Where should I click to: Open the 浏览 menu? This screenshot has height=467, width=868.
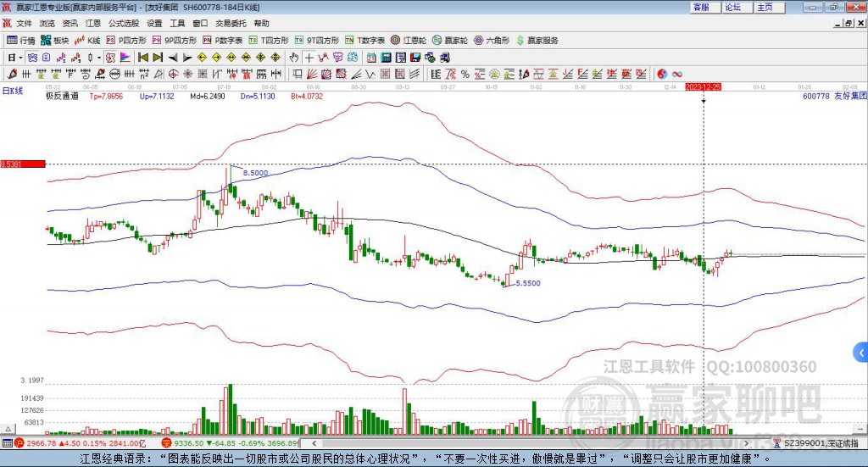[x=47, y=23]
